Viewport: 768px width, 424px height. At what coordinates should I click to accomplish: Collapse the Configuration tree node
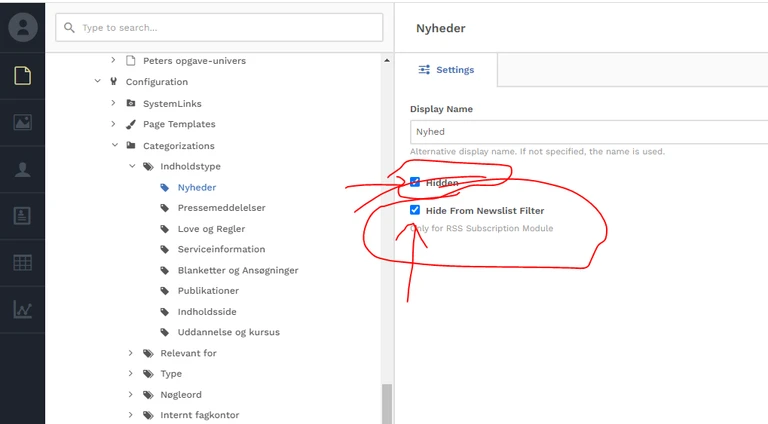tap(97, 82)
